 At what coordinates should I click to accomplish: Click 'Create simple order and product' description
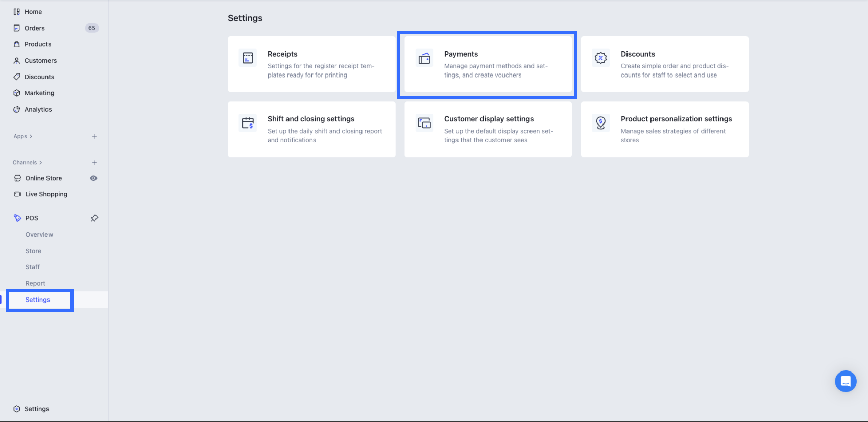[x=674, y=71]
